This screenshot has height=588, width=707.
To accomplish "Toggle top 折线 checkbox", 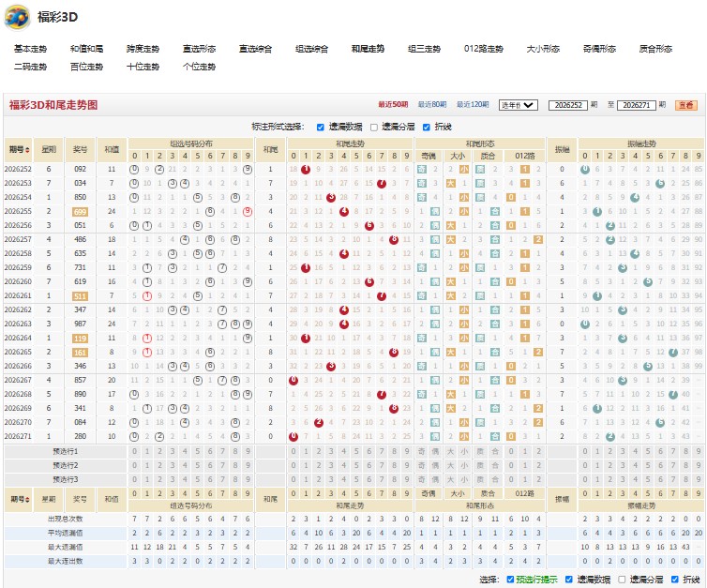I will [x=427, y=128].
